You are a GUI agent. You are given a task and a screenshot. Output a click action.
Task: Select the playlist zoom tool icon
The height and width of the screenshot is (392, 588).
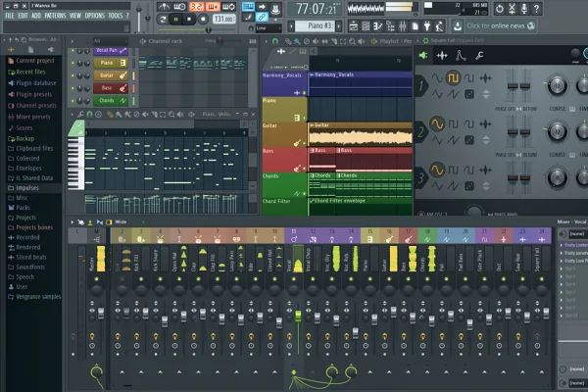[x=352, y=41]
